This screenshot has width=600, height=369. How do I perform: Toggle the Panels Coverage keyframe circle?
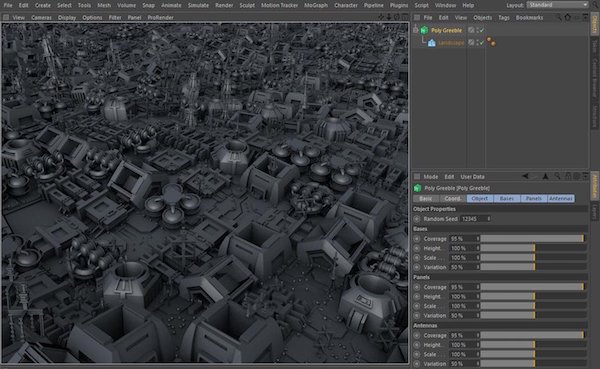point(417,287)
